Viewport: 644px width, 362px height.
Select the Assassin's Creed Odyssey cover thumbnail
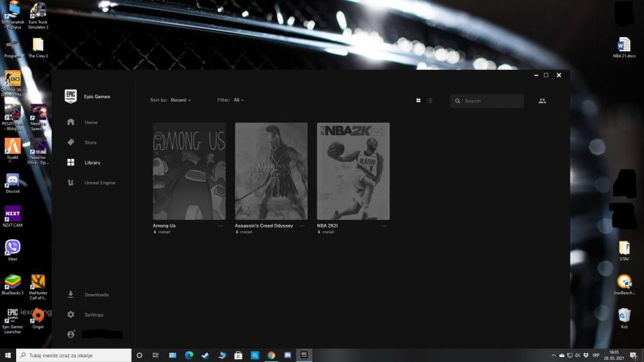click(x=271, y=172)
